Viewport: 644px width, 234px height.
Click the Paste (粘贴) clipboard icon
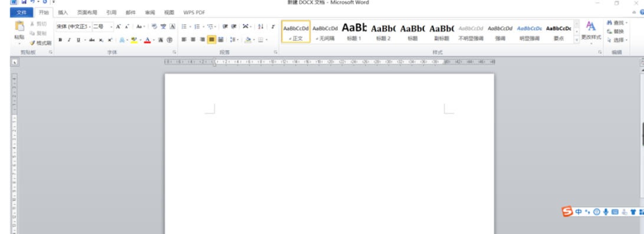pos(19,27)
